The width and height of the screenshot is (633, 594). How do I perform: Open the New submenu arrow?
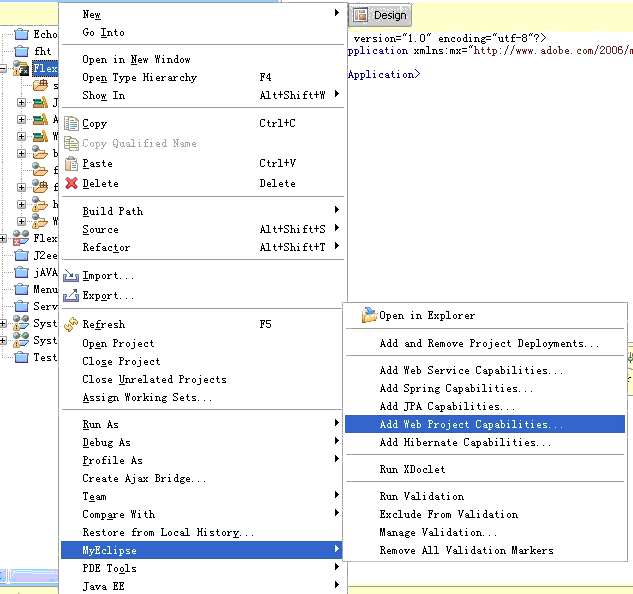[337, 13]
